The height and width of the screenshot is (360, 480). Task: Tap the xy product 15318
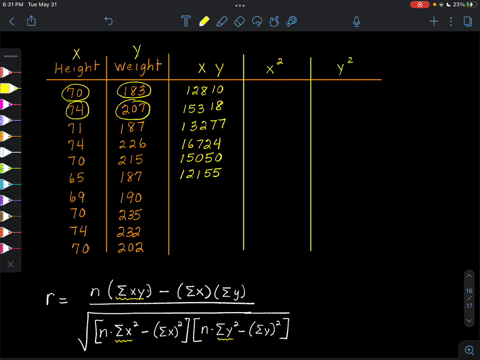(x=203, y=107)
